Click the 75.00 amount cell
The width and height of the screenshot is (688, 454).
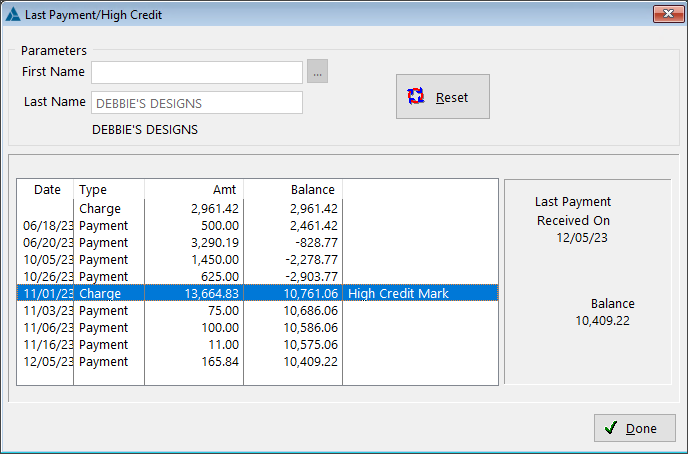pyautogui.click(x=223, y=311)
